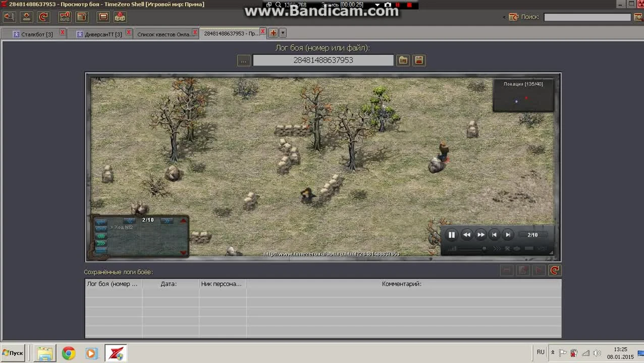This screenshot has width=644, height=363.
Task: Add a new tab with plus button
Action: point(274,33)
